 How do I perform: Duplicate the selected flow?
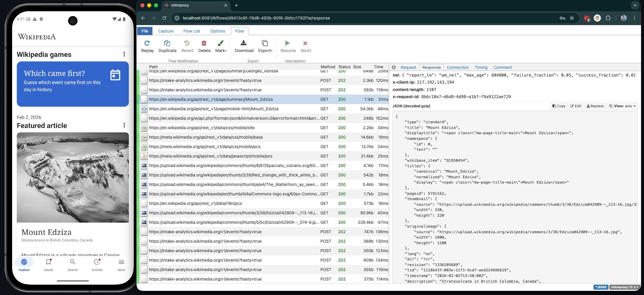[x=167, y=46]
